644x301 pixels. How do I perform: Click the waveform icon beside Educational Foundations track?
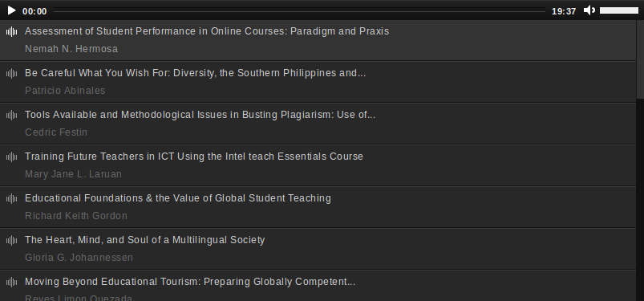point(12,198)
